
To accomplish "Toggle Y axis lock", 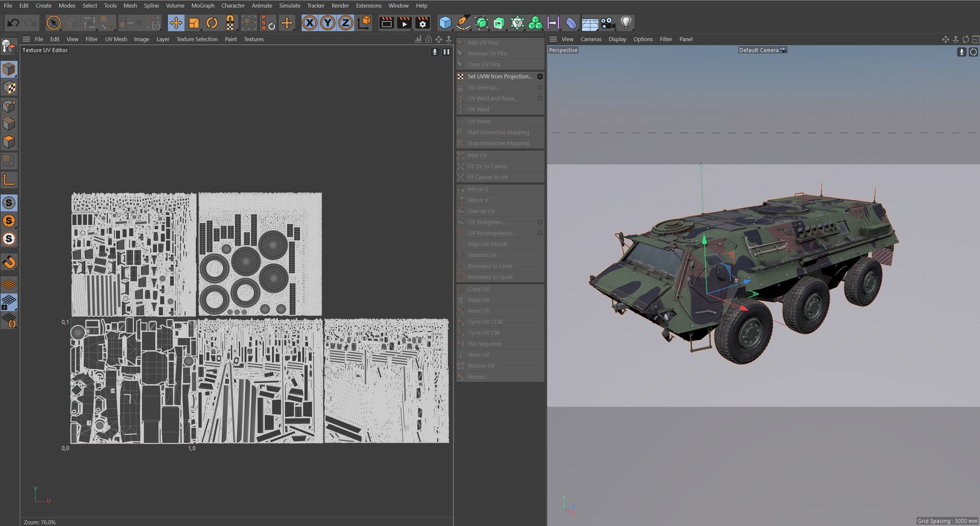I will point(328,23).
